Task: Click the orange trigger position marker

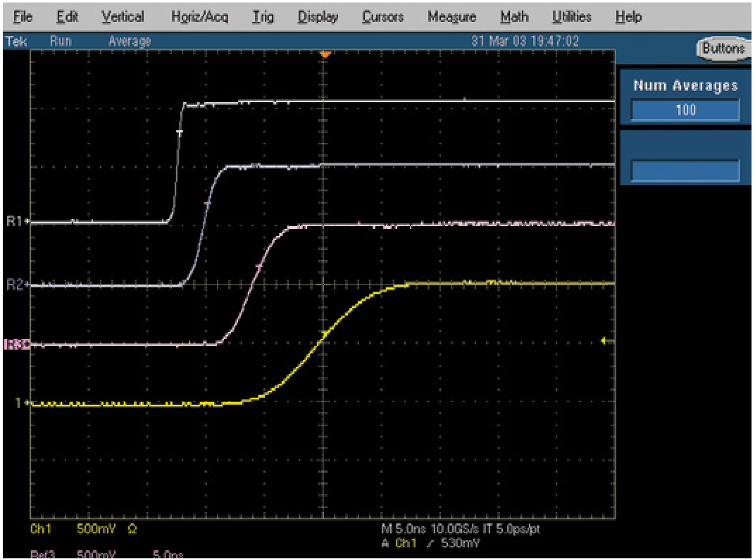Action: [324, 54]
